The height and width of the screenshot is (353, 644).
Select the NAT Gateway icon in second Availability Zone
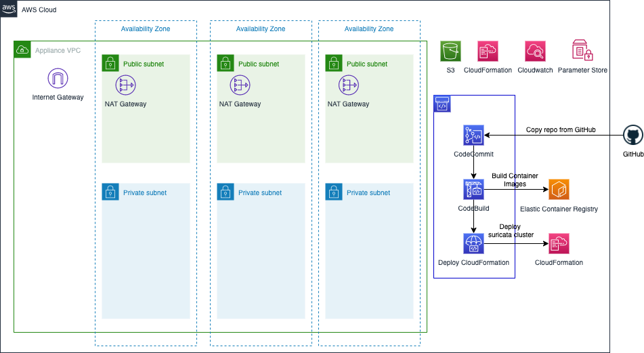click(x=240, y=85)
